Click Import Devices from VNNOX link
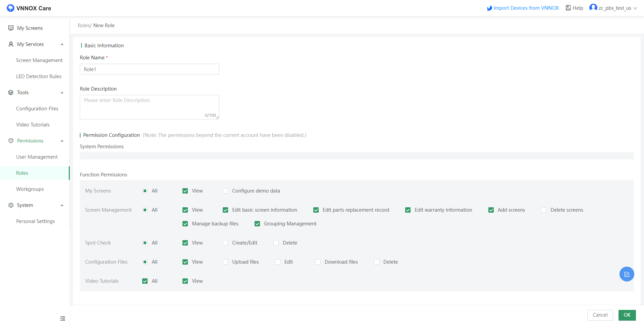The width and height of the screenshot is (644, 325). click(x=526, y=8)
